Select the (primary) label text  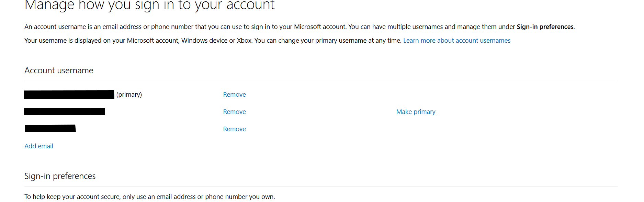click(x=129, y=95)
